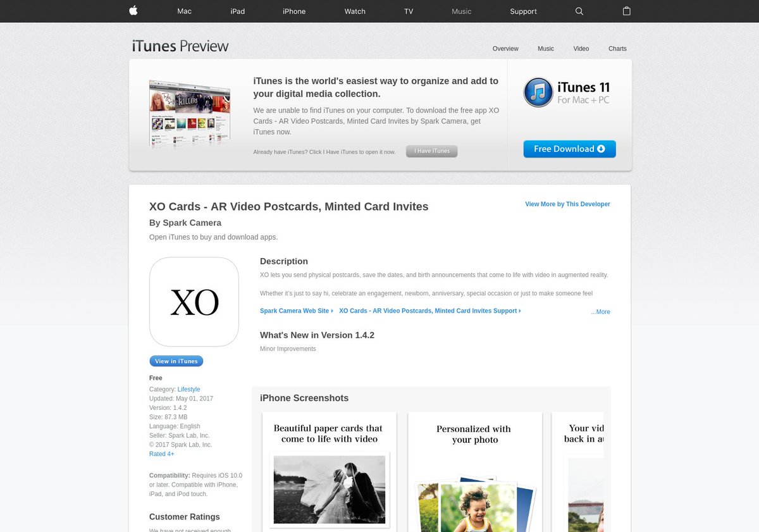Image resolution: width=759 pixels, height=532 pixels.
Task: Click the Apple logo icon
Action: click(x=133, y=11)
